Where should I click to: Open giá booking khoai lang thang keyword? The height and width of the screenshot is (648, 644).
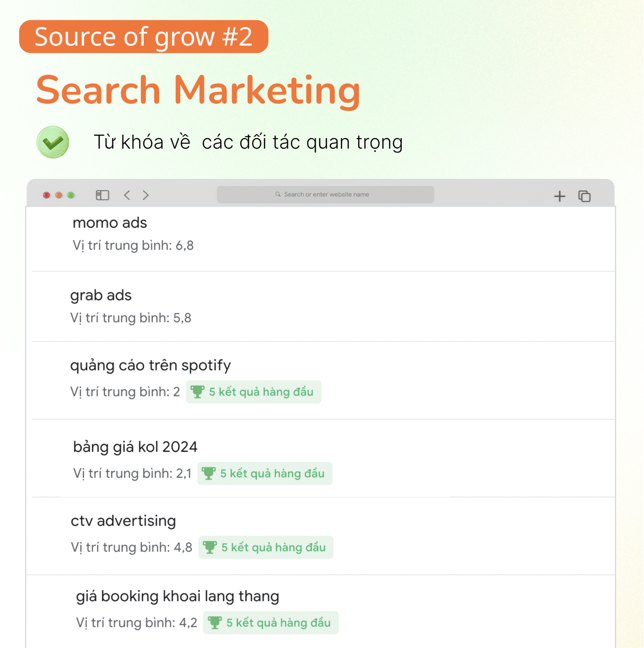tap(178, 596)
